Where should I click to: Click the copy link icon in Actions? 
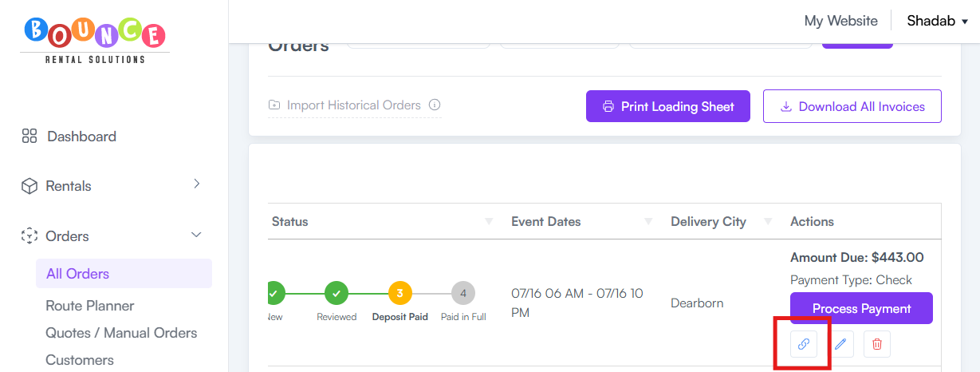pos(803,344)
